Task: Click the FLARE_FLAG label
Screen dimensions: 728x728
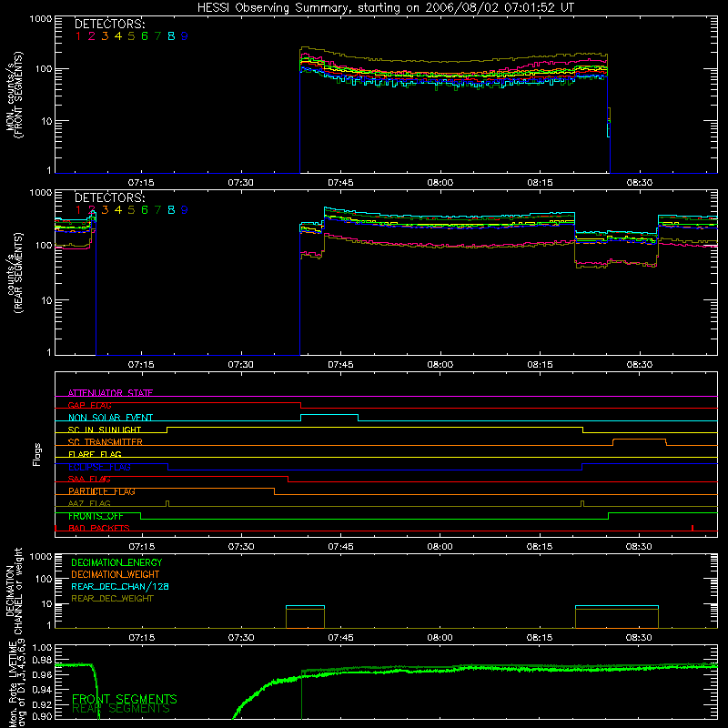Action: click(x=95, y=454)
